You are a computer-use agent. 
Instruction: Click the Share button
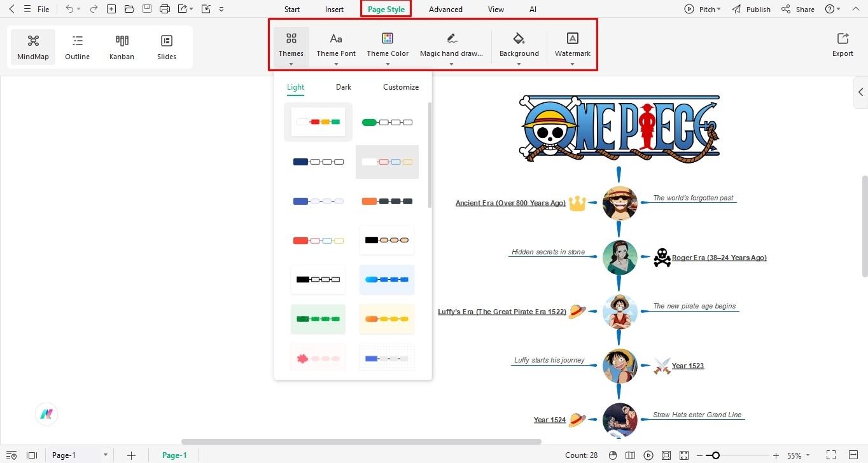[798, 10]
